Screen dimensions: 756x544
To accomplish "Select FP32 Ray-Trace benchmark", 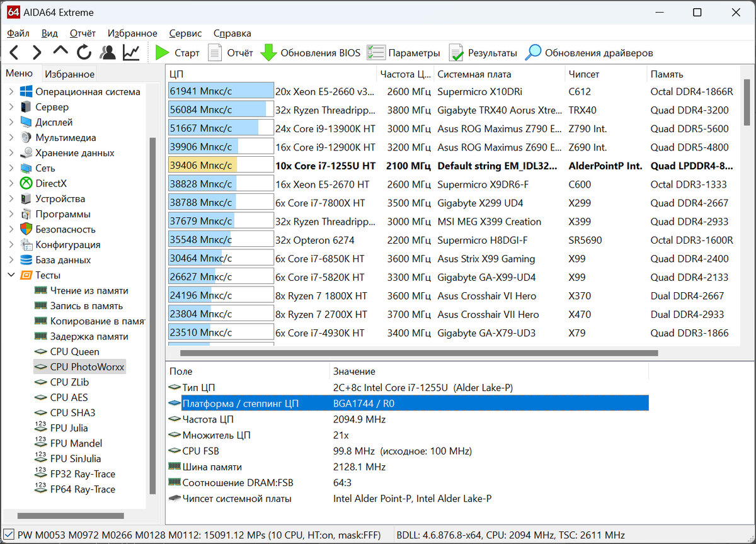I will 83,474.
